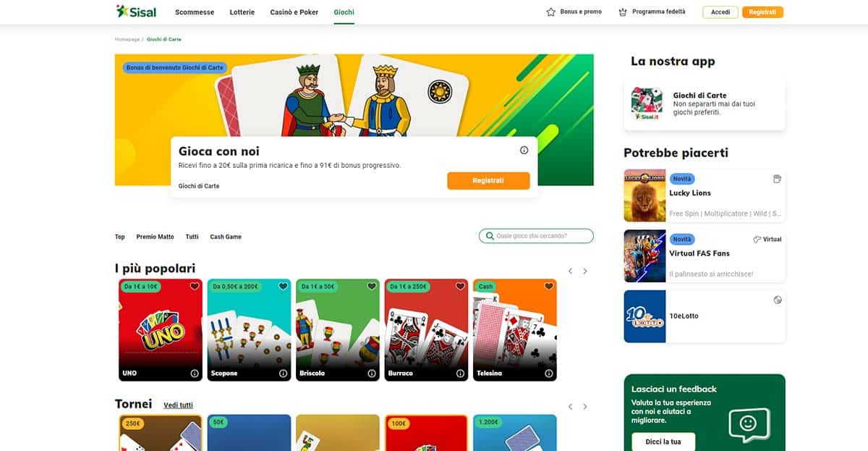
Task: Select the Premio Matto filter tab
Action: point(155,237)
